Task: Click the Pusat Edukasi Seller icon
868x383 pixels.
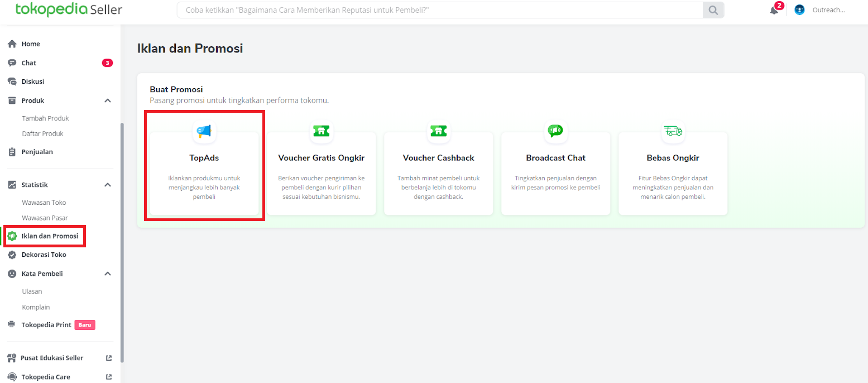Action: (x=12, y=358)
